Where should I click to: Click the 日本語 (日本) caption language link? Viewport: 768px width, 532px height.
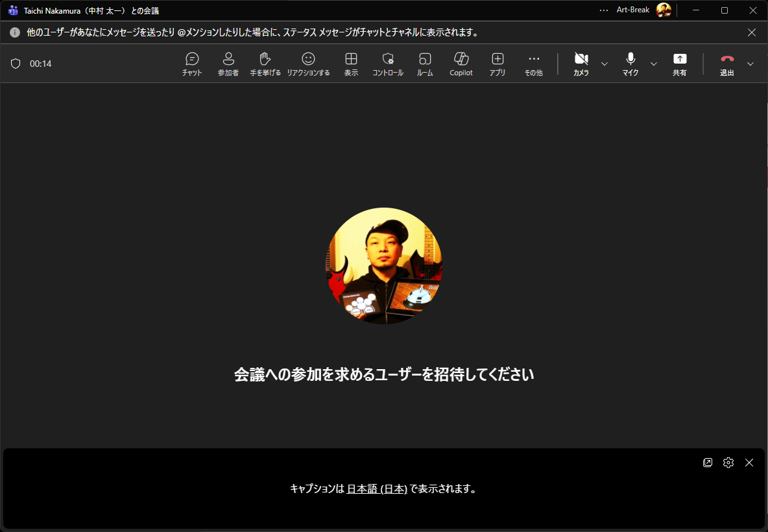[x=377, y=489]
